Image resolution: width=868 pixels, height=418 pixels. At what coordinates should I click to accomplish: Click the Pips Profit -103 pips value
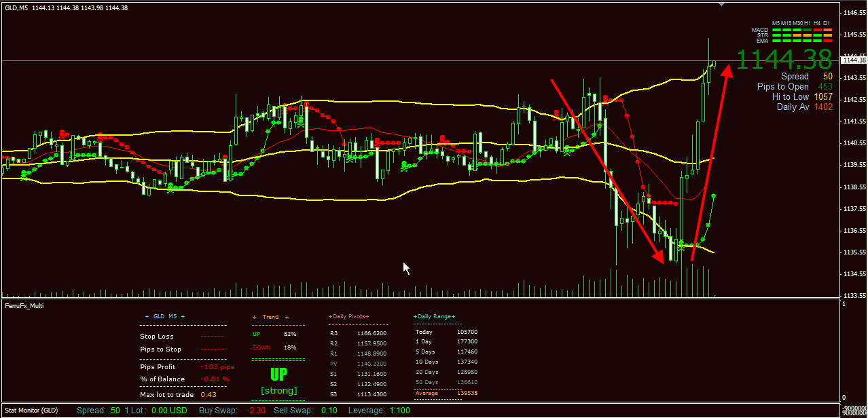click(217, 367)
